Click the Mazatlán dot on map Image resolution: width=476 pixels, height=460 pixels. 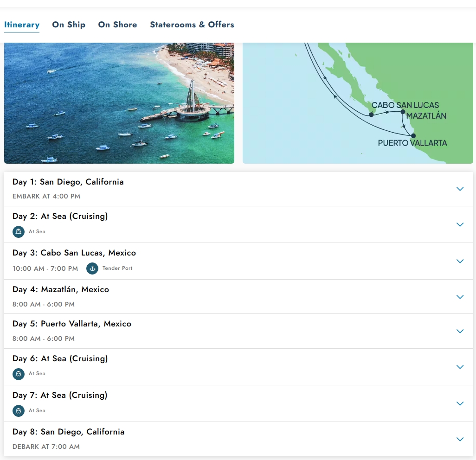pyautogui.click(x=403, y=112)
